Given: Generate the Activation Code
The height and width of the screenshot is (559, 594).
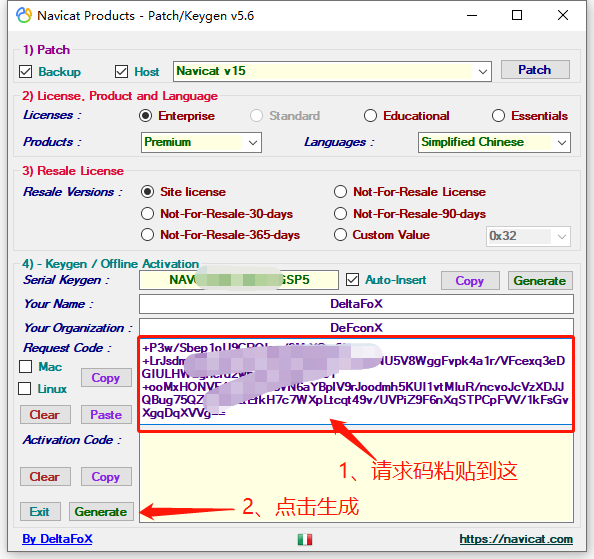Looking at the screenshot, I should pyautogui.click(x=101, y=512).
